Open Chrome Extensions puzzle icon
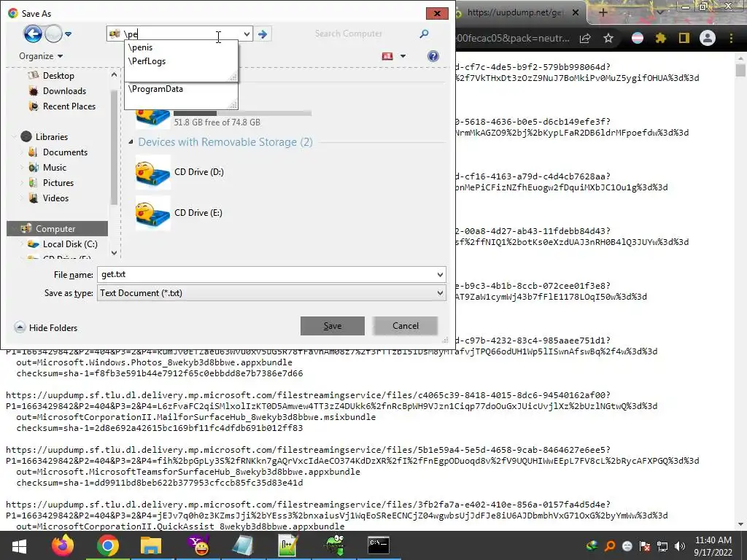This screenshot has height=560, width=747. [x=661, y=38]
